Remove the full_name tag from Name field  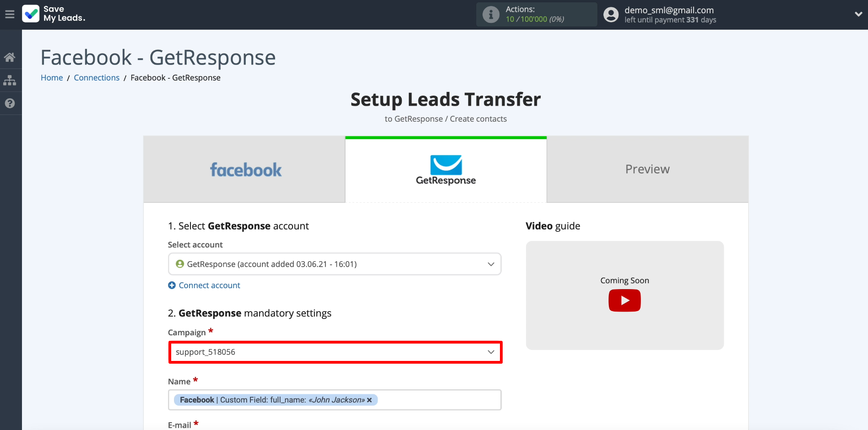click(x=369, y=400)
